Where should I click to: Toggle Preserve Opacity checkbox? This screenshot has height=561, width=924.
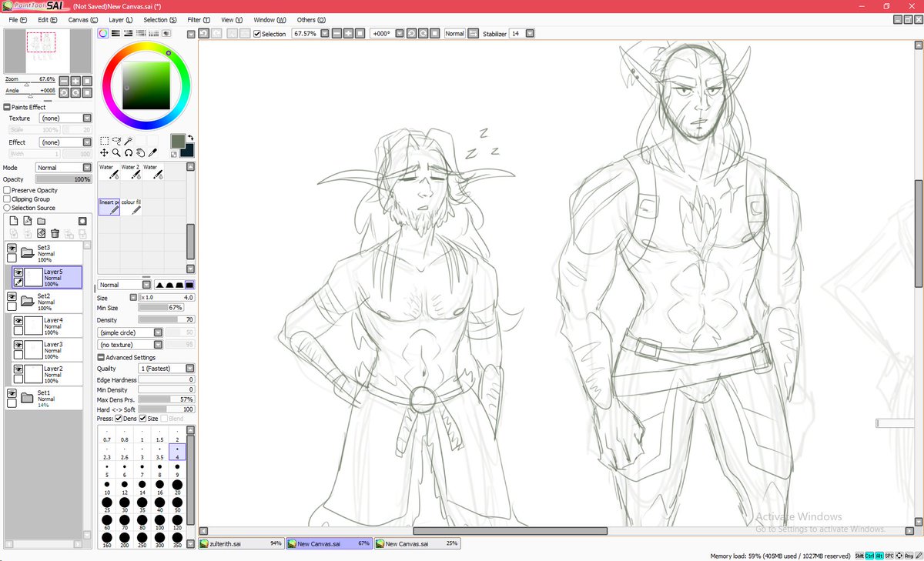pos(7,190)
